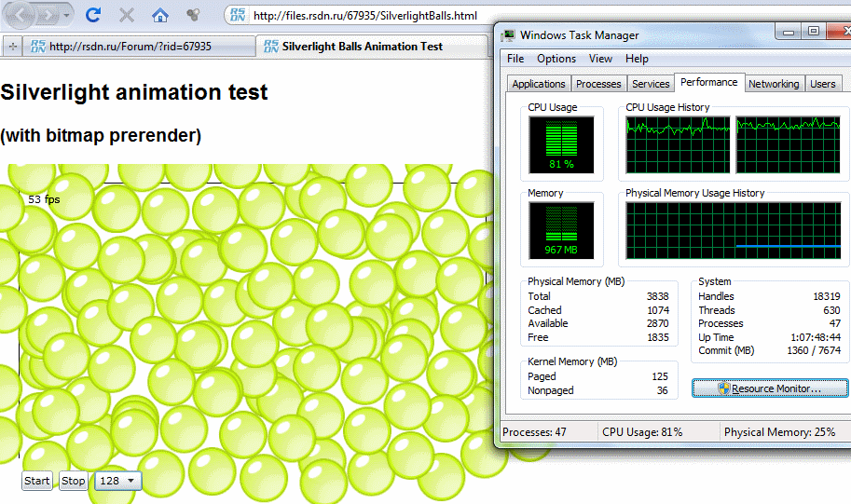Click the Task Manager title bar icon
This screenshot has height=504, width=851.
(x=509, y=35)
